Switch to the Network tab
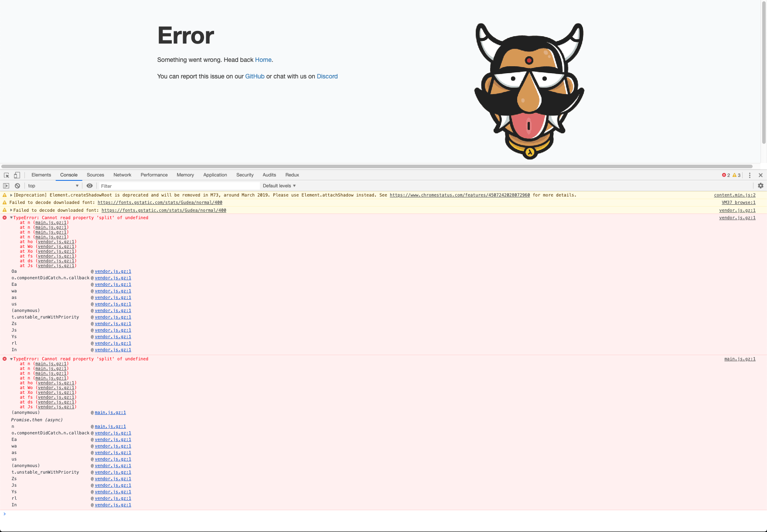767x532 pixels. click(x=122, y=175)
